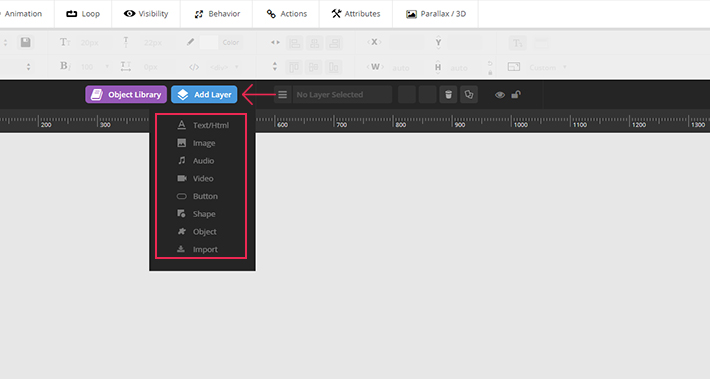Image resolution: width=710 pixels, height=379 pixels.
Task: Open the <div> tag dropdown
Action: pos(224,67)
